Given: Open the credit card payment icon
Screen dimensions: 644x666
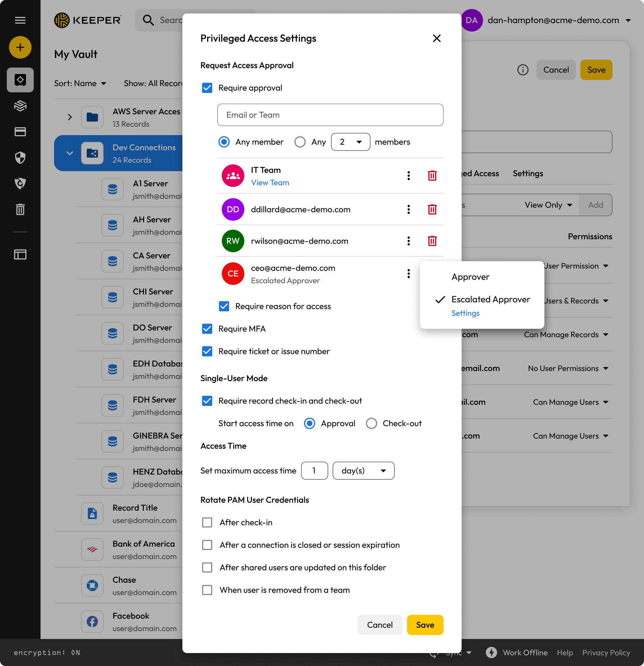Looking at the screenshot, I should (x=20, y=132).
